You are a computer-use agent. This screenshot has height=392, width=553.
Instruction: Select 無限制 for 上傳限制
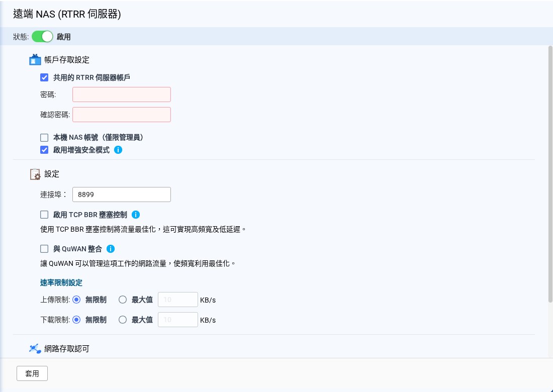point(76,300)
